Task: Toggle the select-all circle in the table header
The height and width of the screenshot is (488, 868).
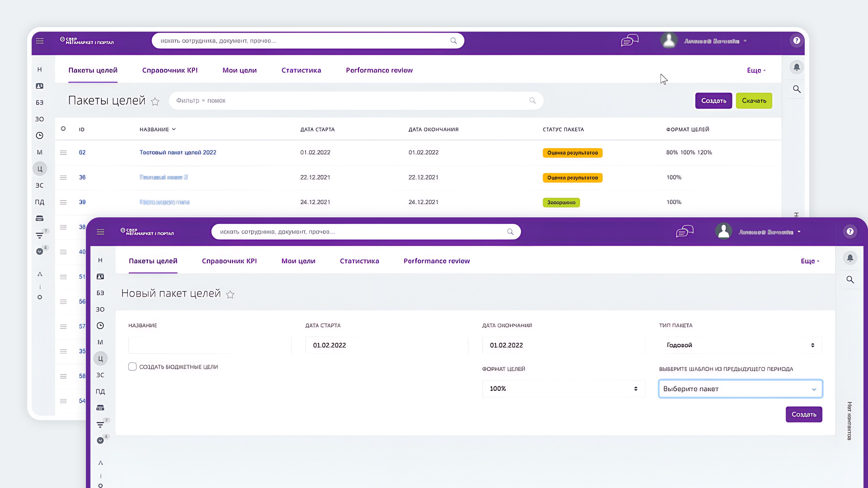Action: (x=63, y=129)
